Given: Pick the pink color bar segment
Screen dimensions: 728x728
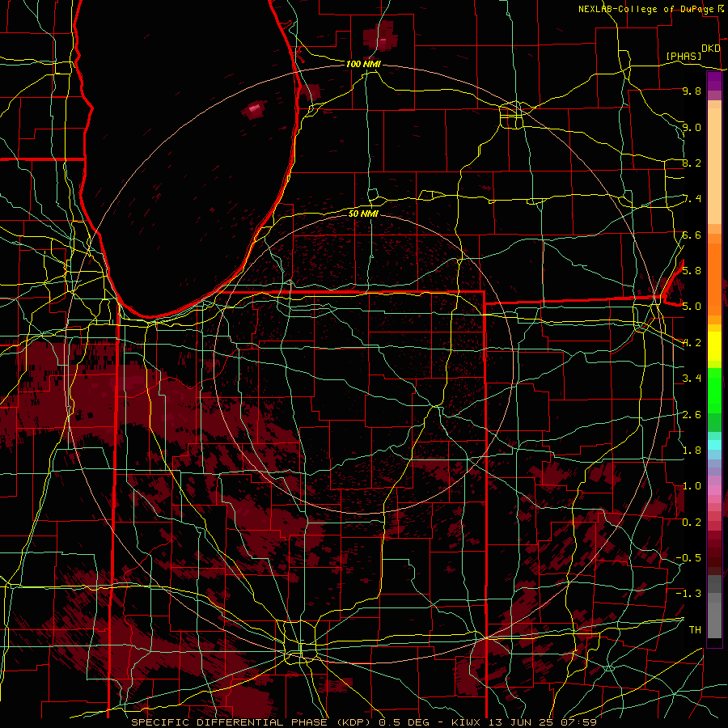Looking at the screenshot, I should point(714,490).
